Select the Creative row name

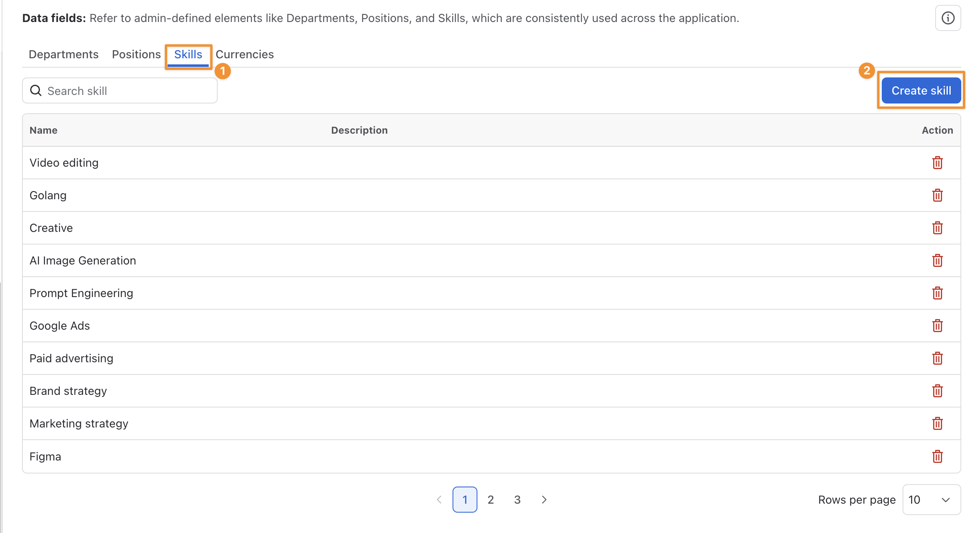51,228
